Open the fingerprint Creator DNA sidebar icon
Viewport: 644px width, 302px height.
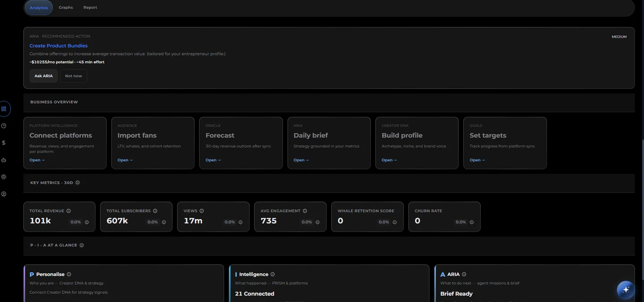(x=4, y=177)
